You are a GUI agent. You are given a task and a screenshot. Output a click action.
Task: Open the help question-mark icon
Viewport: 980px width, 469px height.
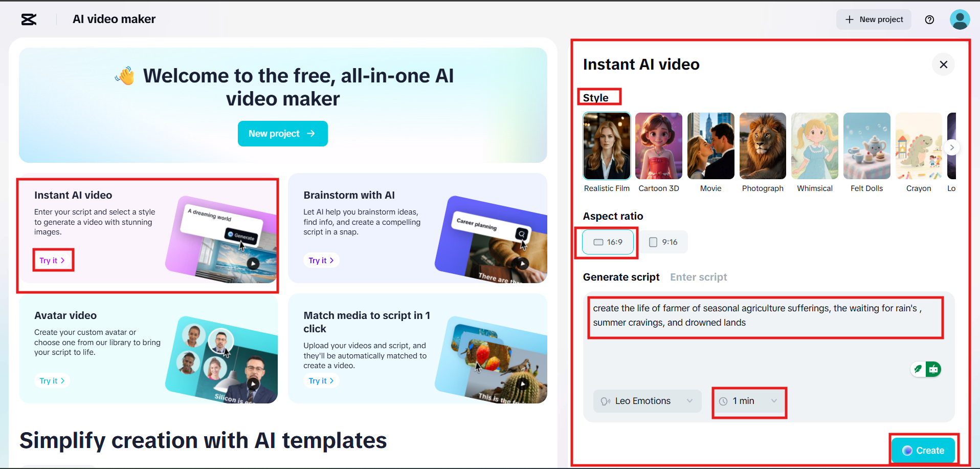point(929,19)
